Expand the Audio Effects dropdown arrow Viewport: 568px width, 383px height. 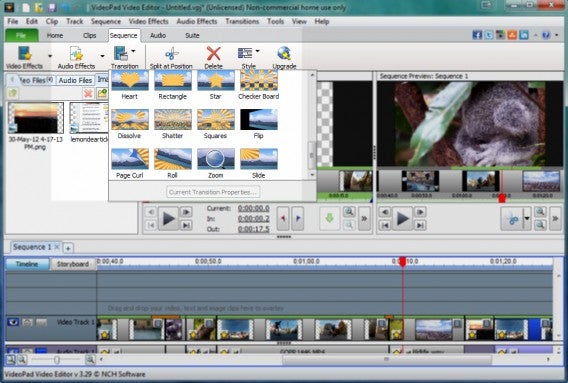[103, 56]
